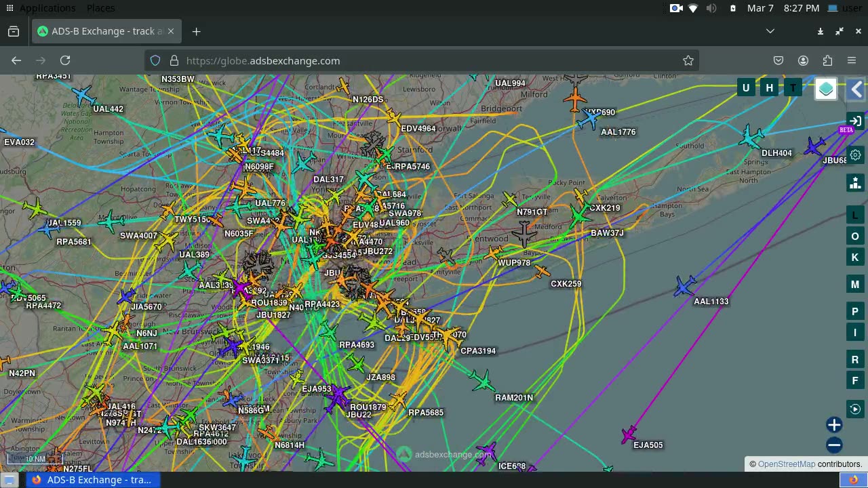
Task: Click the EVA032 flight label
Action: 19,142
